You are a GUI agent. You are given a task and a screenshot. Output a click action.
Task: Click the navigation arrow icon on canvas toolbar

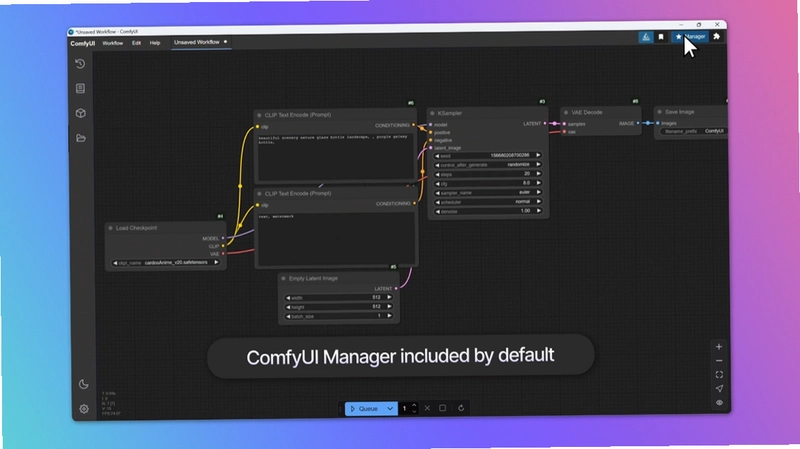(x=719, y=389)
